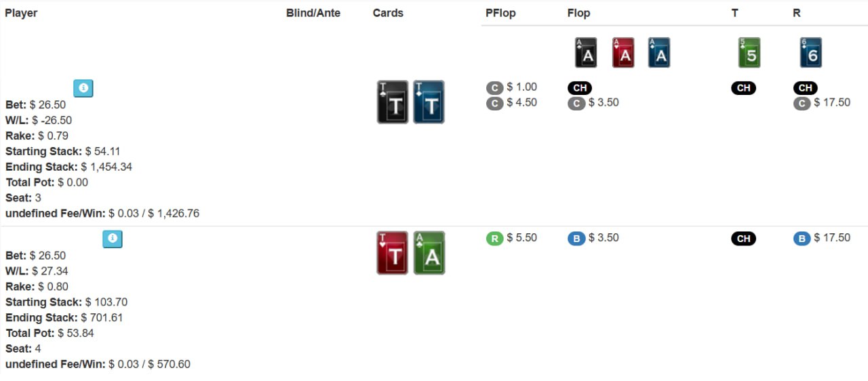The width and height of the screenshot is (868, 381).
Task: Select the black Ten hole card
Action: pos(393,102)
